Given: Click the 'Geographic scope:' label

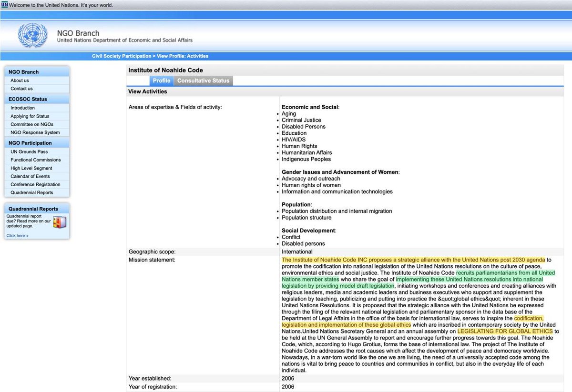Looking at the screenshot, I should coord(152,251).
